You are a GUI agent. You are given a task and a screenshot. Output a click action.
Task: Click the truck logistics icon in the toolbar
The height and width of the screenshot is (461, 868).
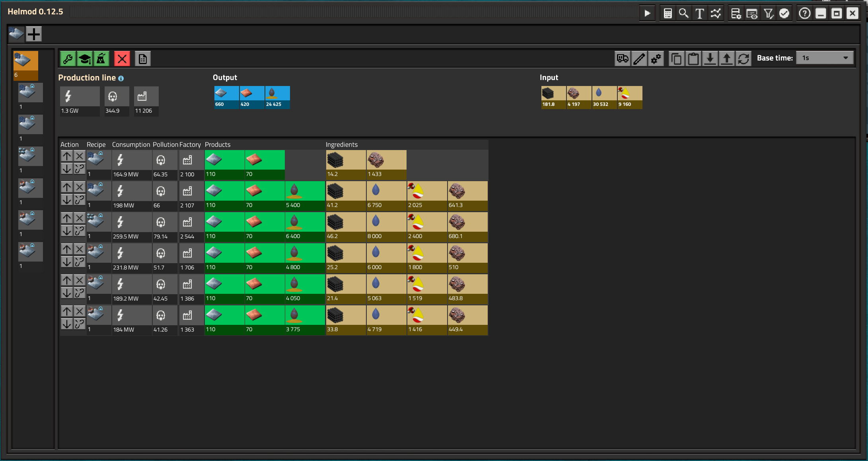click(622, 59)
